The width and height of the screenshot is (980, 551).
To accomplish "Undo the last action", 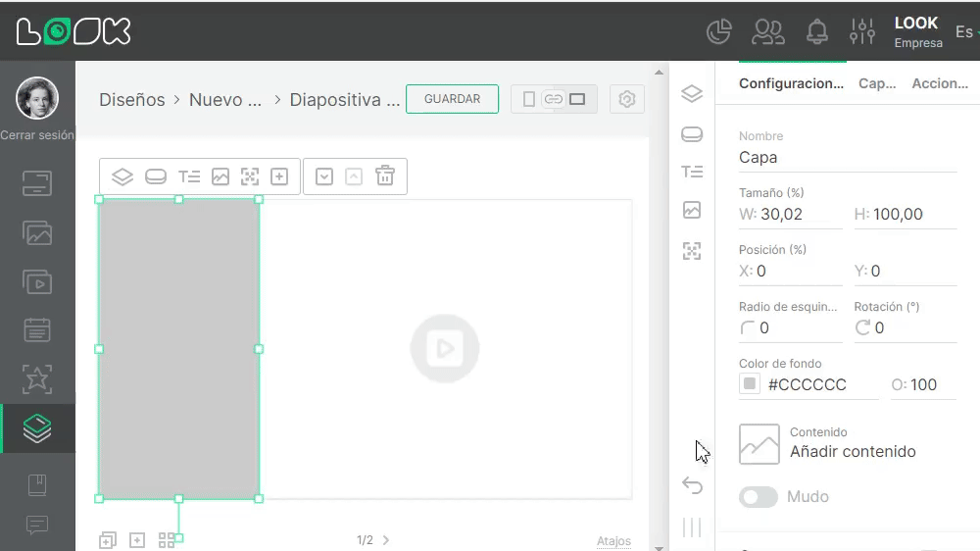I will (x=693, y=485).
